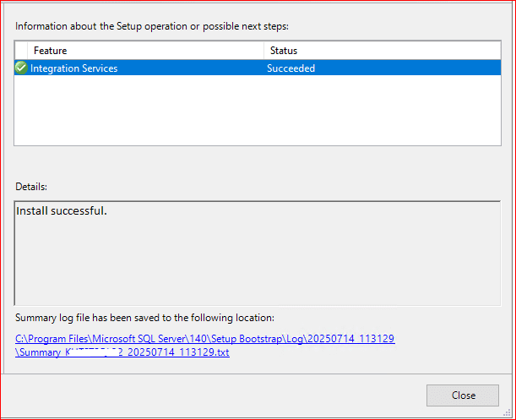Click the "Install successful." text in Details
Image resolution: width=516 pixels, height=420 pixels.
tap(62, 210)
